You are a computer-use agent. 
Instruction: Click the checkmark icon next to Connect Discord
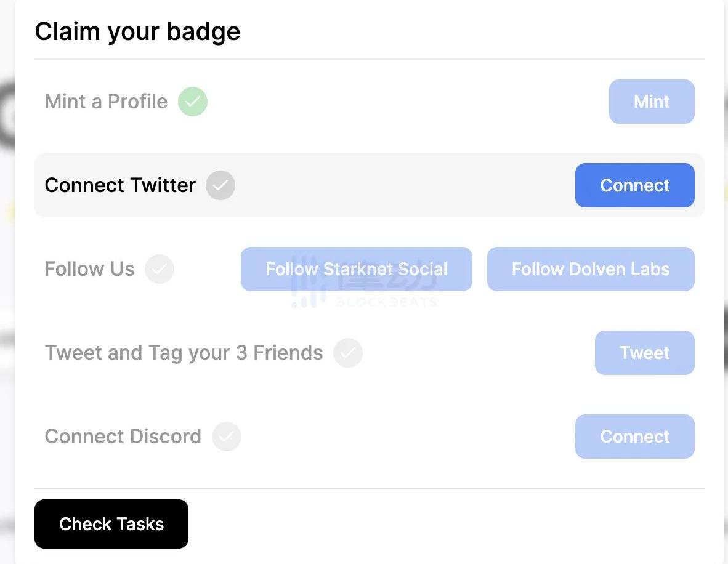[x=227, y=437]
